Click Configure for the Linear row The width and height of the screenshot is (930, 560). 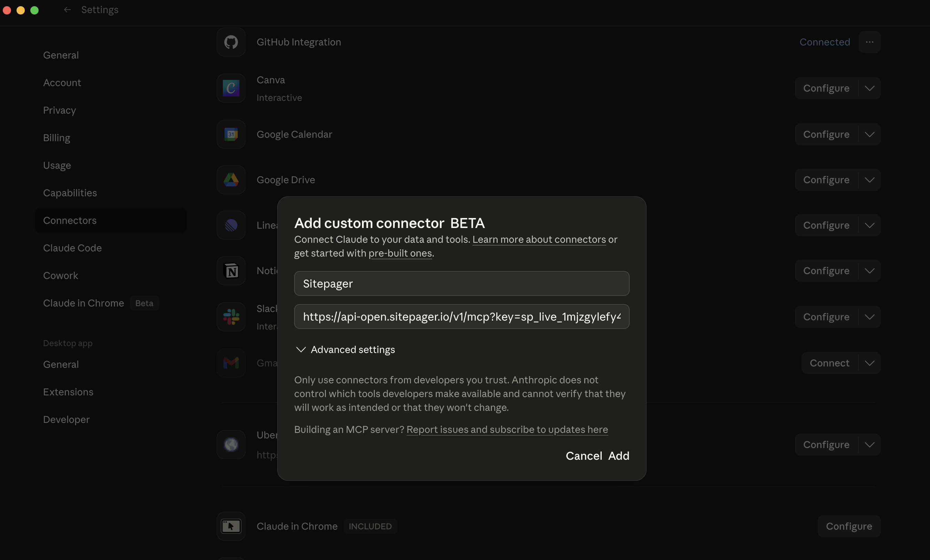pos(826,225)
